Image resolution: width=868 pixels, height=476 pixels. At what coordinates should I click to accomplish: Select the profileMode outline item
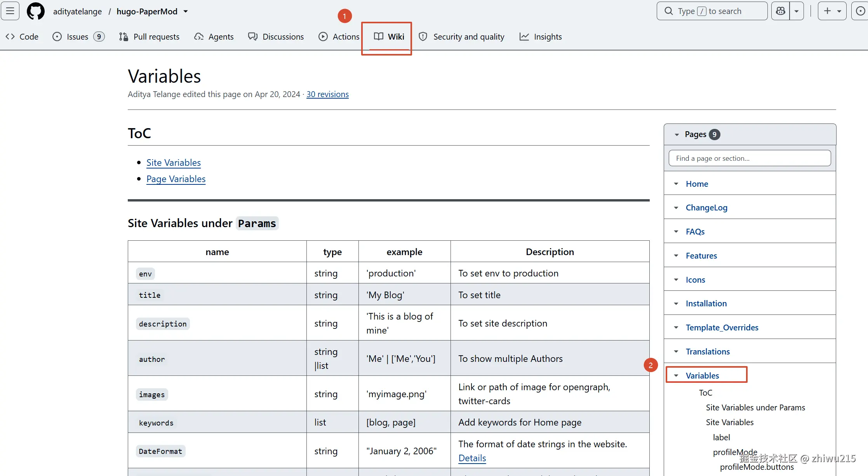click(735, 452)
